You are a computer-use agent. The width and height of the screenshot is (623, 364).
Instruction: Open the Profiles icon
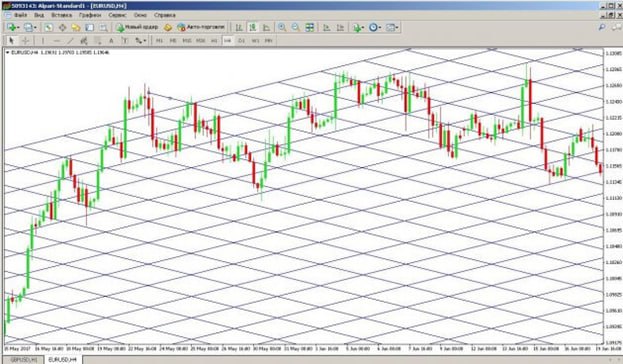click(28, 27)
